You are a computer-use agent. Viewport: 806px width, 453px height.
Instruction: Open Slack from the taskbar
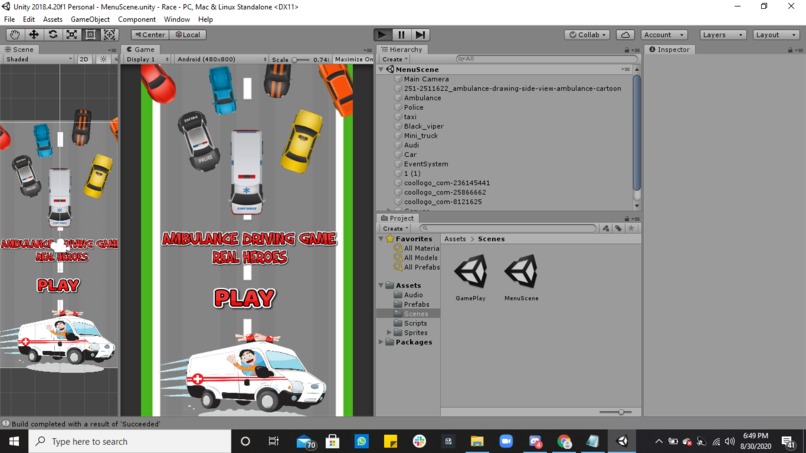tap(419, 441)
